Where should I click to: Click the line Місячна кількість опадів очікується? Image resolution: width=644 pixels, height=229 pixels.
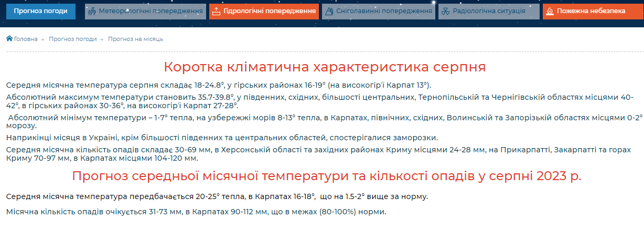[196, 212]
